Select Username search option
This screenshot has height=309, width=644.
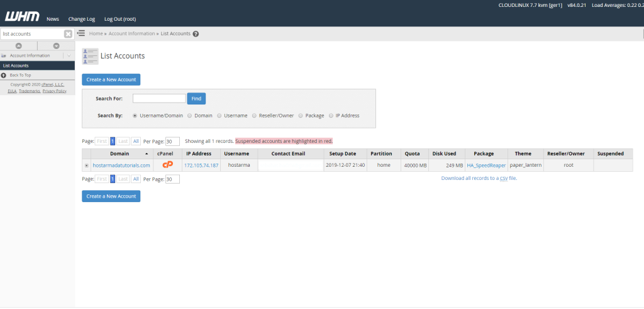pyautogui.click(x=219, y=116)
